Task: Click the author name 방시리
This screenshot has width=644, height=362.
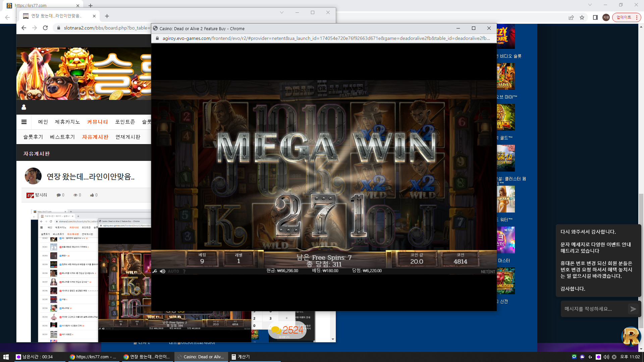Action: click(41, 195)
